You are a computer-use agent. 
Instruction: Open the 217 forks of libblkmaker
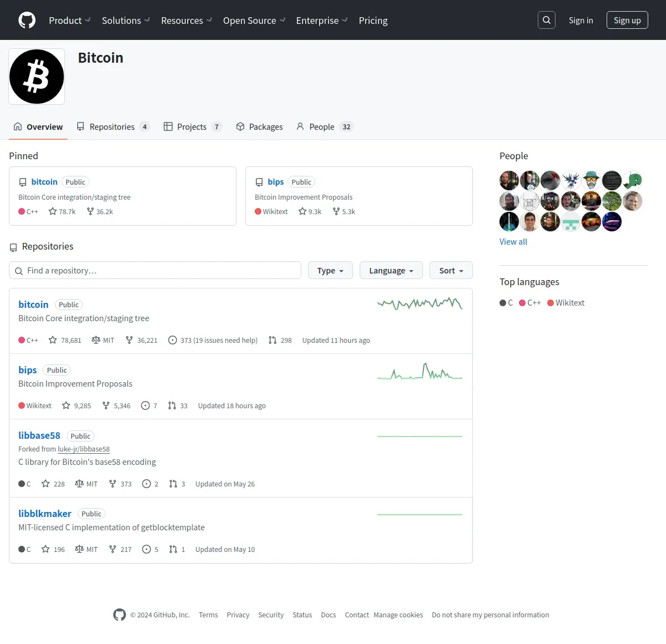[120, 549]
